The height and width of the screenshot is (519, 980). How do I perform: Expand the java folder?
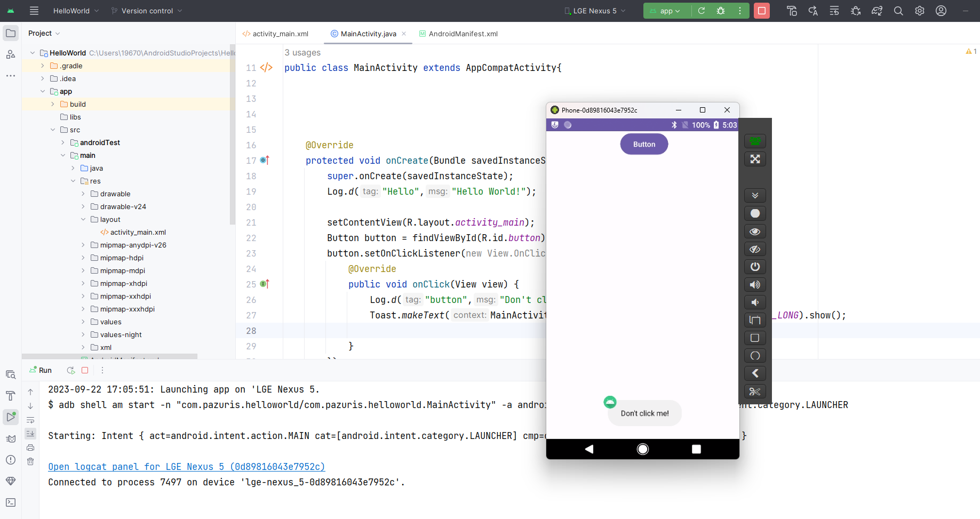[73, 169]
